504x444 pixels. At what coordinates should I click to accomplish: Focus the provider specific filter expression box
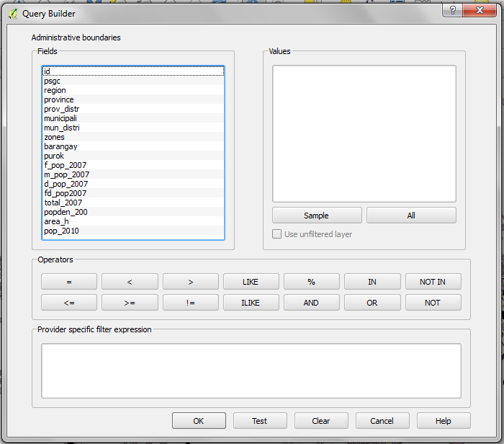point(251,370)
